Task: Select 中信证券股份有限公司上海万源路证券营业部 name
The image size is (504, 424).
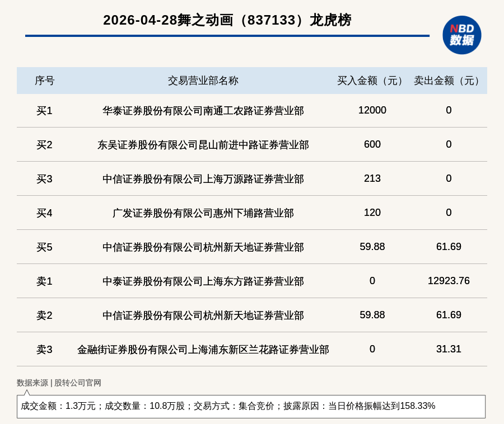Action: pos(203,179)
